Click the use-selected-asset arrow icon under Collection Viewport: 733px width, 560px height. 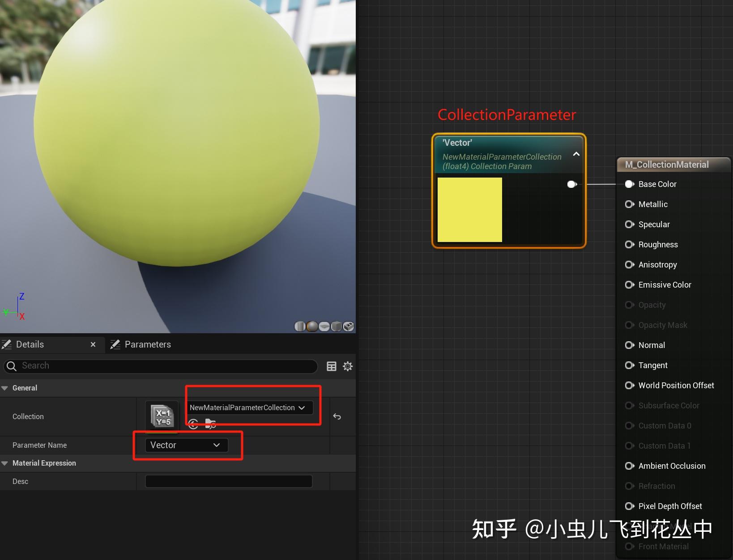pos(193,424)
